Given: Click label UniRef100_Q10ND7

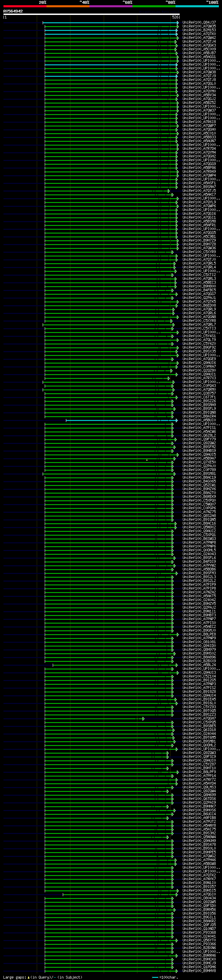Looking at the screenshot, I should (x=199, y=929).
